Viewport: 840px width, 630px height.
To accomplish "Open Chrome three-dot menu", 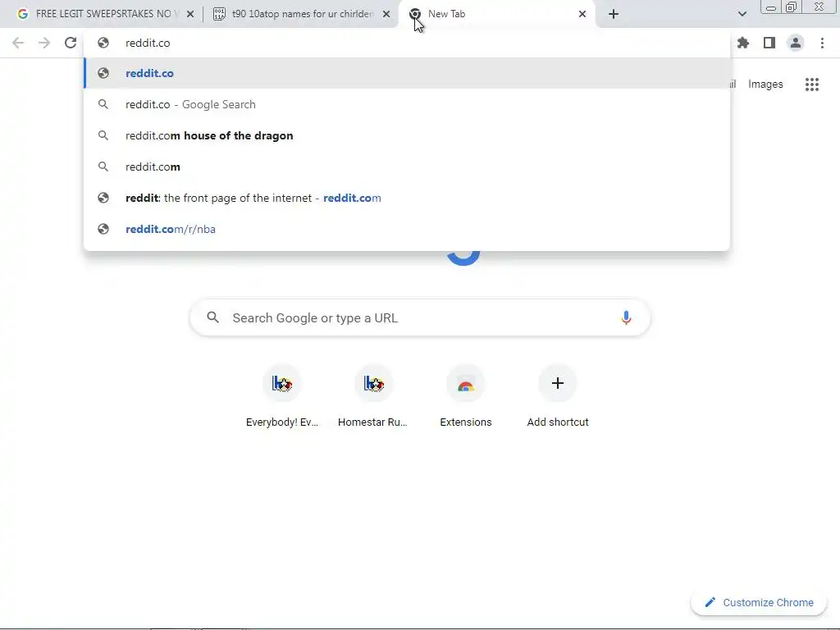I will tap(822, 43).
